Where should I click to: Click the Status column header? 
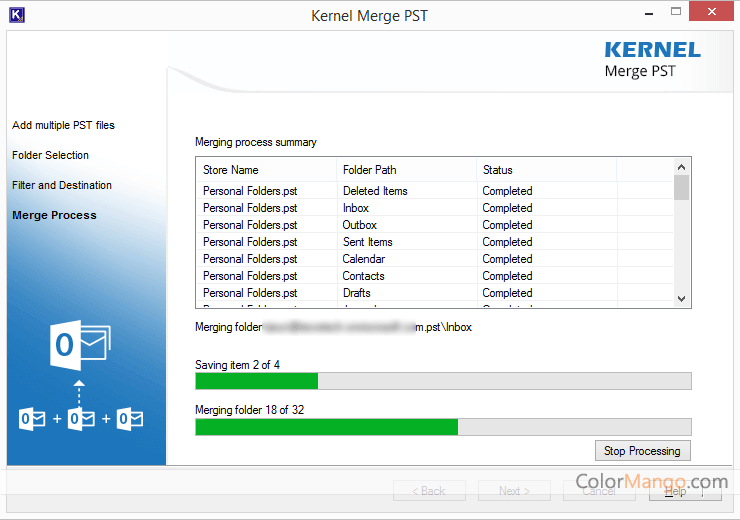pyautogui.click(x=497, y=170)
